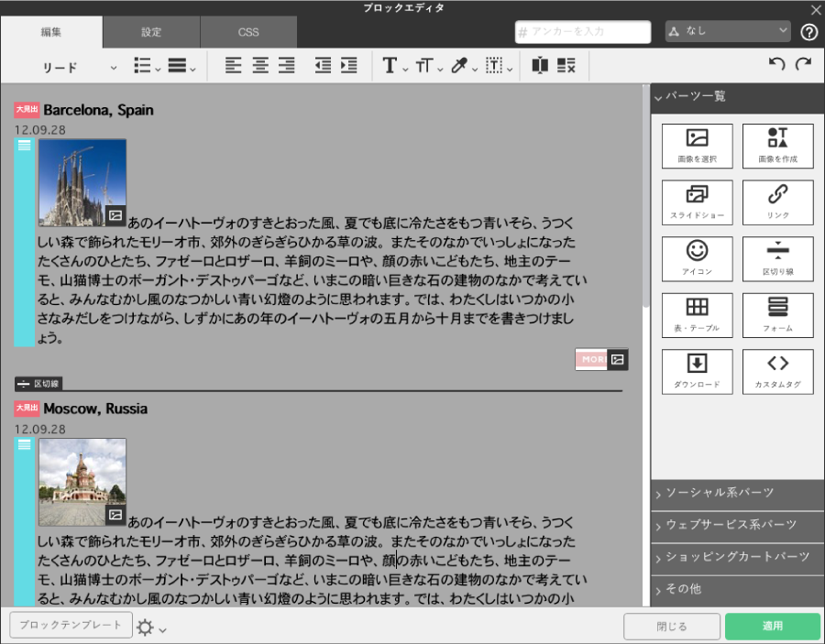Insert a 画像を作成 part
The height and width of the screenshot is (644, 825).
click(777, 147)
